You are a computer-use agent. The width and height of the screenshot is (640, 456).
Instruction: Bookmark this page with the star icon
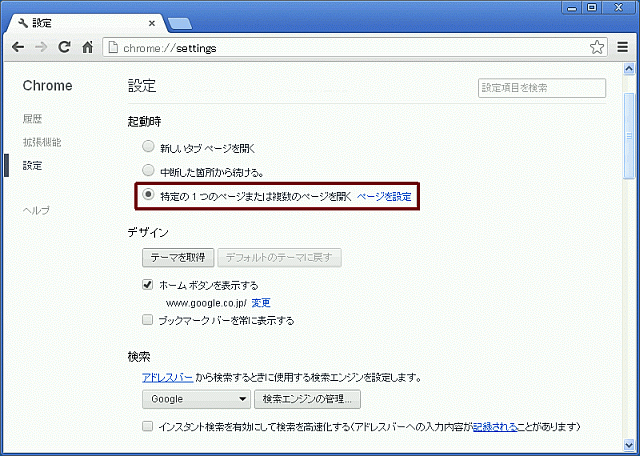click(597, 48)
